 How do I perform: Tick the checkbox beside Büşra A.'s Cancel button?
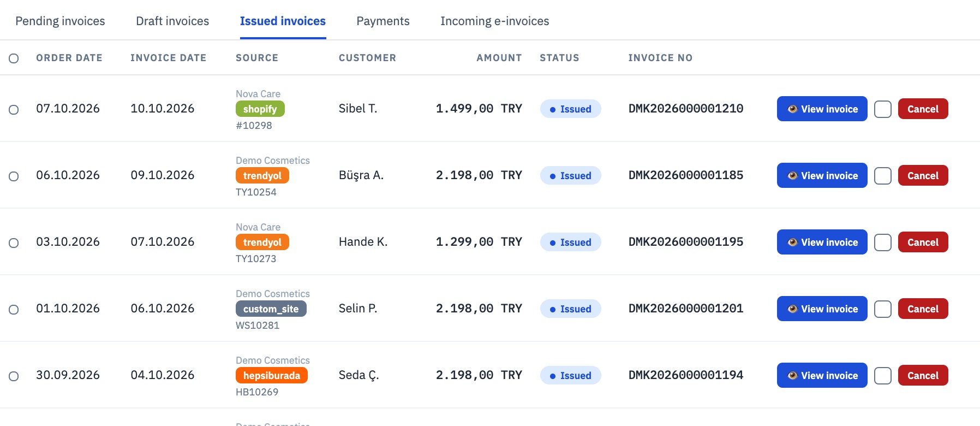point(882,176)
